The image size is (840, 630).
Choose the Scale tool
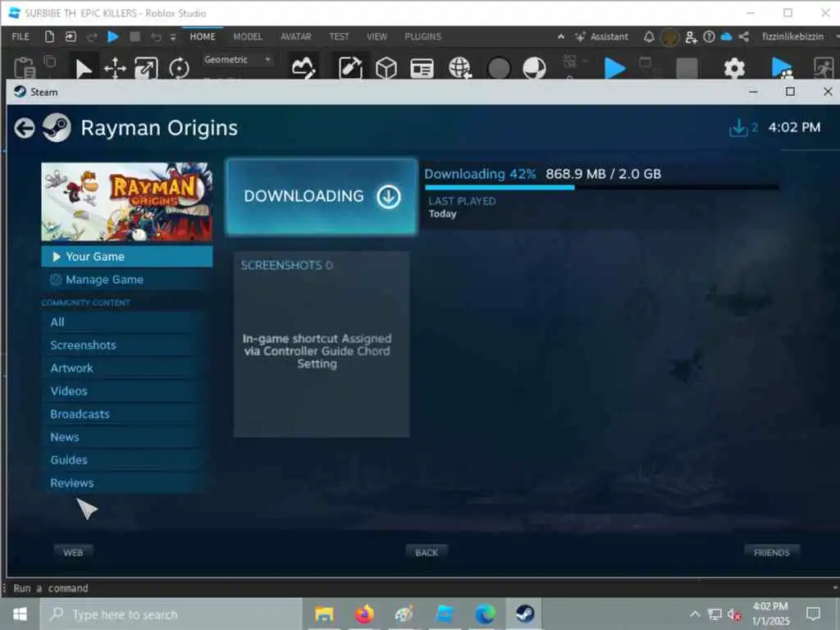[146, 69]
